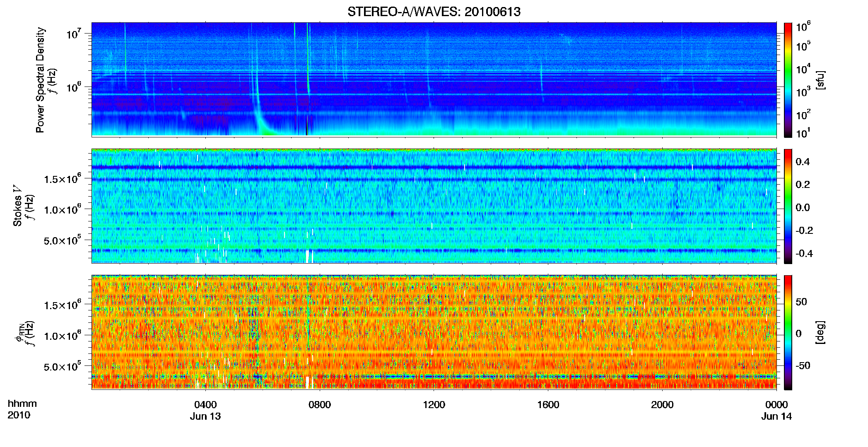Click the '[sfu]' colorbar unit label
Viewport: 868px width, 447px height.
click(x=820, y=80)
